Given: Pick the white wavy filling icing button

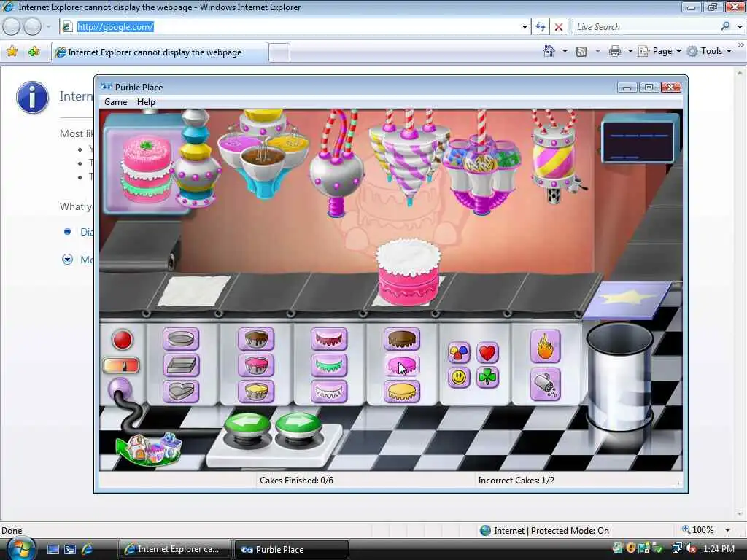Looking at the screenshot, I should point(329,392).
